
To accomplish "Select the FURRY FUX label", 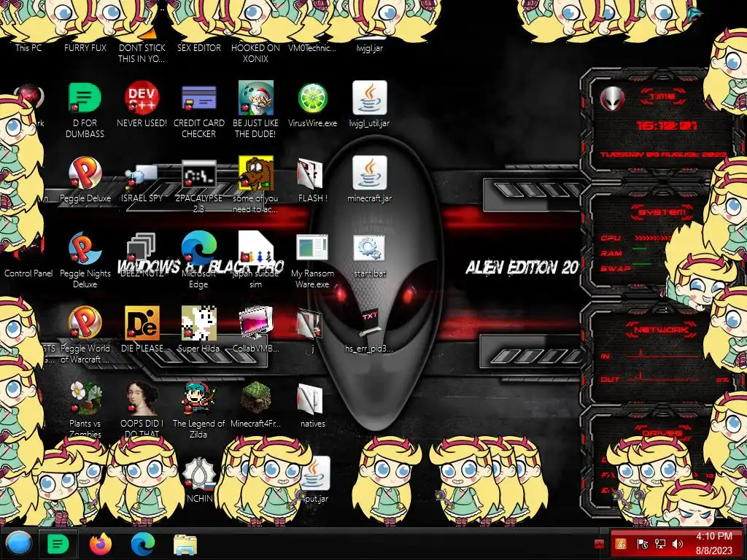I will (85, 47).
